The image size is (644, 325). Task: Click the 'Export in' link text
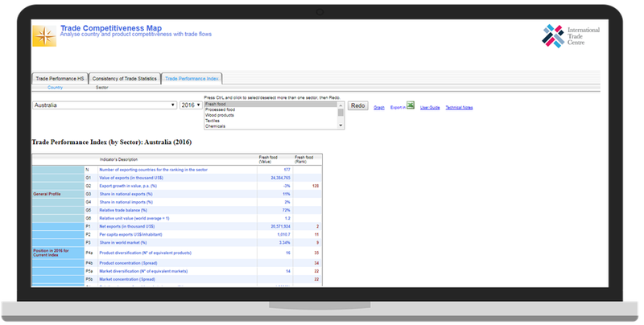click(x=398, y=108)
